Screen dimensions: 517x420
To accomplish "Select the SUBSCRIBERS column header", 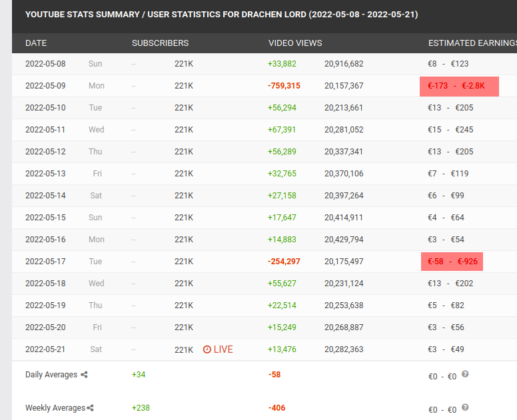I will click(161, 43).
